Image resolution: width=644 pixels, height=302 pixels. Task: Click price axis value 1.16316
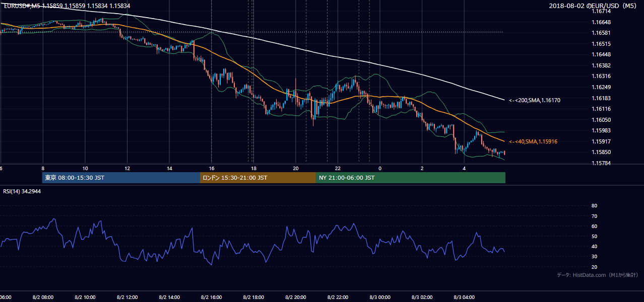point(601,76)
